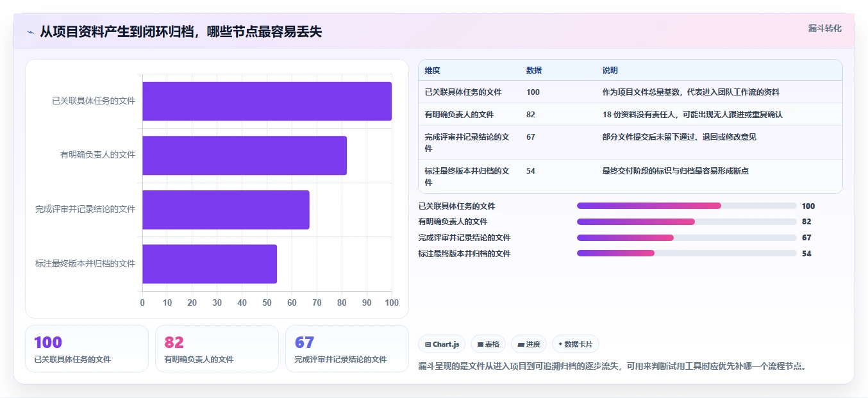868x398 pixels.
Task: Click the x-axis tick label 90
Action: (x=367, y=303)
